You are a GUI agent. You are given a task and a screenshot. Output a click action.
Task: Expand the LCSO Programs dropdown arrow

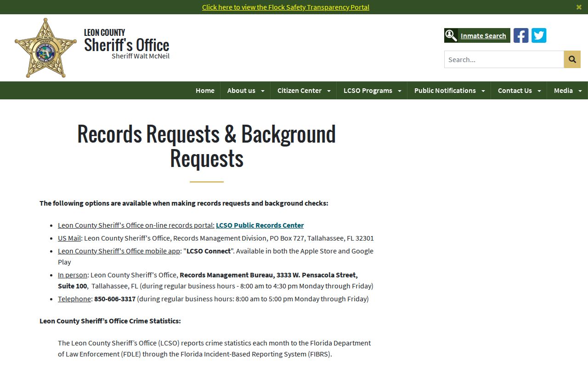point(400,91)
